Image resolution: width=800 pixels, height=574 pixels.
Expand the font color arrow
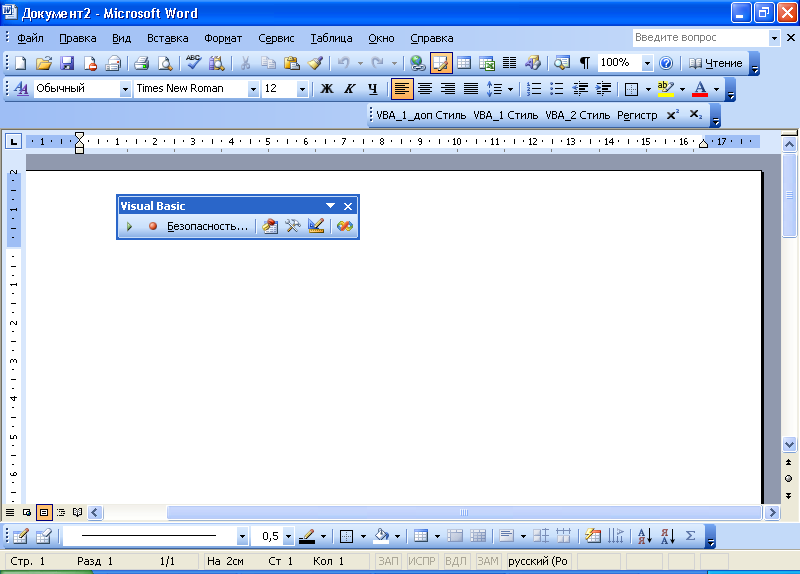(716, 89)
